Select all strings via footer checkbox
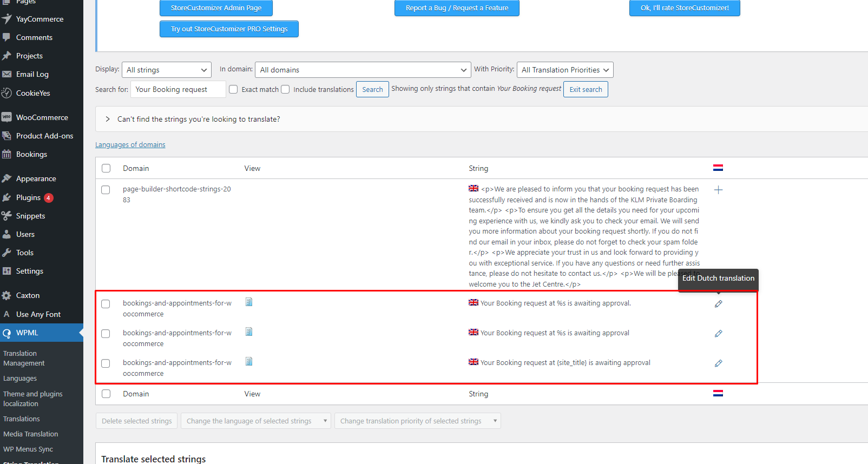This screenshot has width=868, height=464. click(106, 394)
